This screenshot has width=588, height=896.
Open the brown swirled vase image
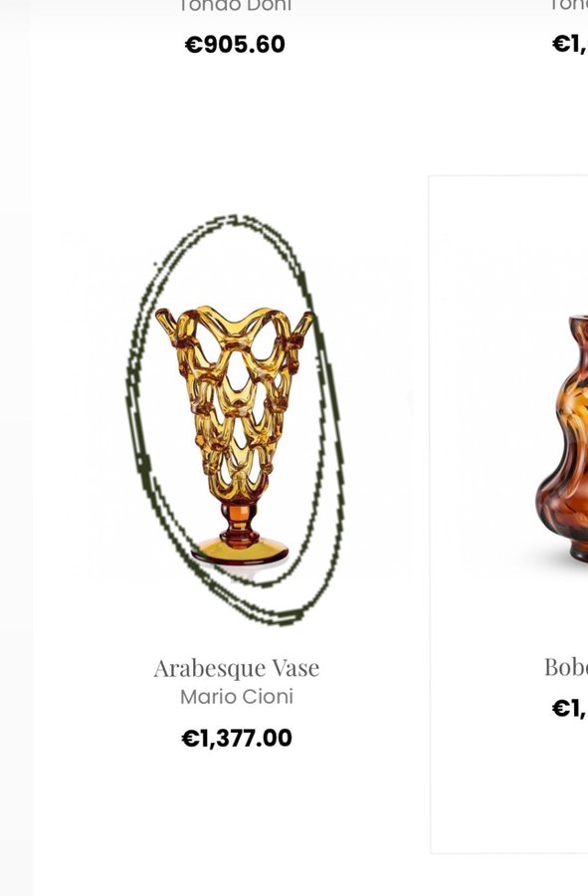pos(562,438)
